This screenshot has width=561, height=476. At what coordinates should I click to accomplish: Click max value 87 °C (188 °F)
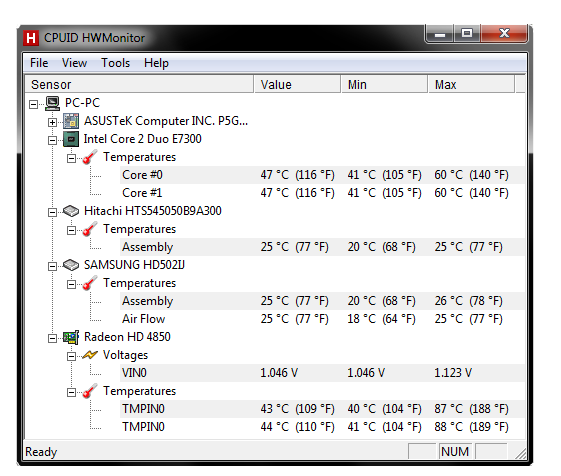472,409
